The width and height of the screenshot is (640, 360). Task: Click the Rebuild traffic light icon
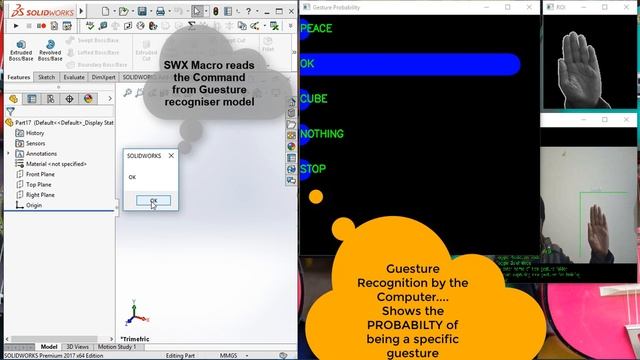pos(216,11)
